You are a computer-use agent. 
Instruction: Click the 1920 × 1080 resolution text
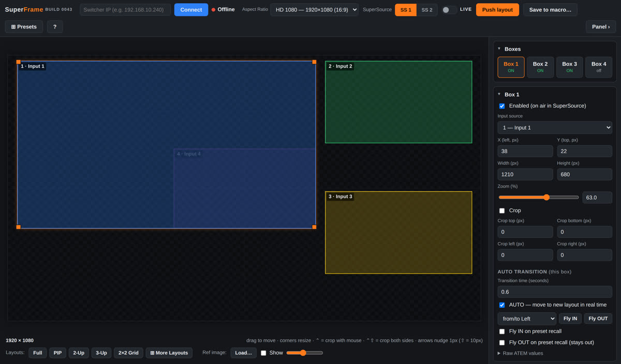(x=20, y=340)
